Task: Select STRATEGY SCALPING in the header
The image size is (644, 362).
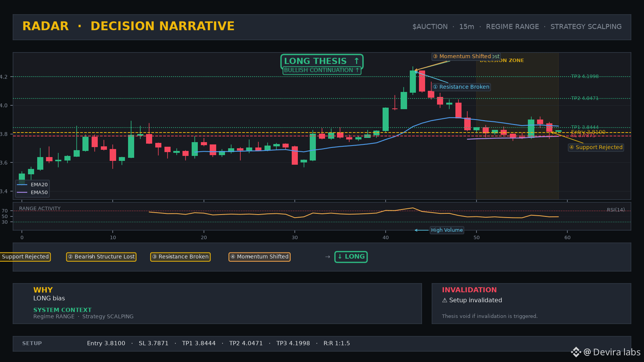Action: (586, 27)
